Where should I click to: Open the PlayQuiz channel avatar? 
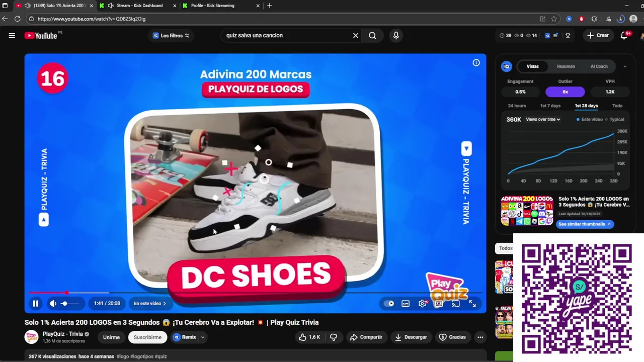[x=31, y=337]
